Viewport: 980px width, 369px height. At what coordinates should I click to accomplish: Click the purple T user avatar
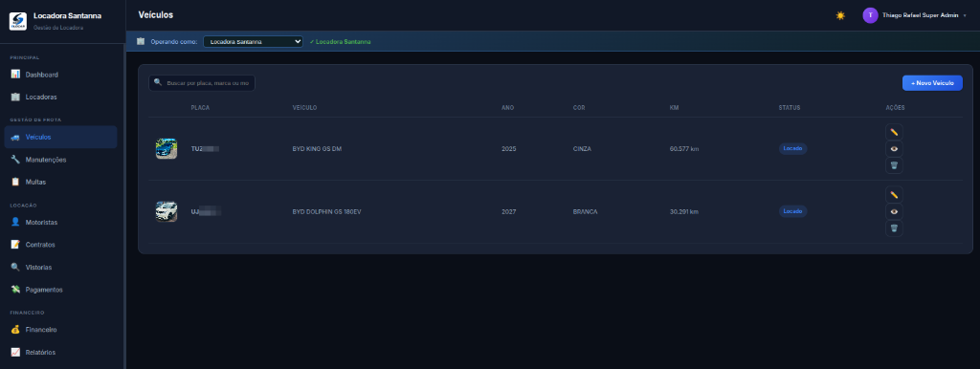tap(870, 15)
